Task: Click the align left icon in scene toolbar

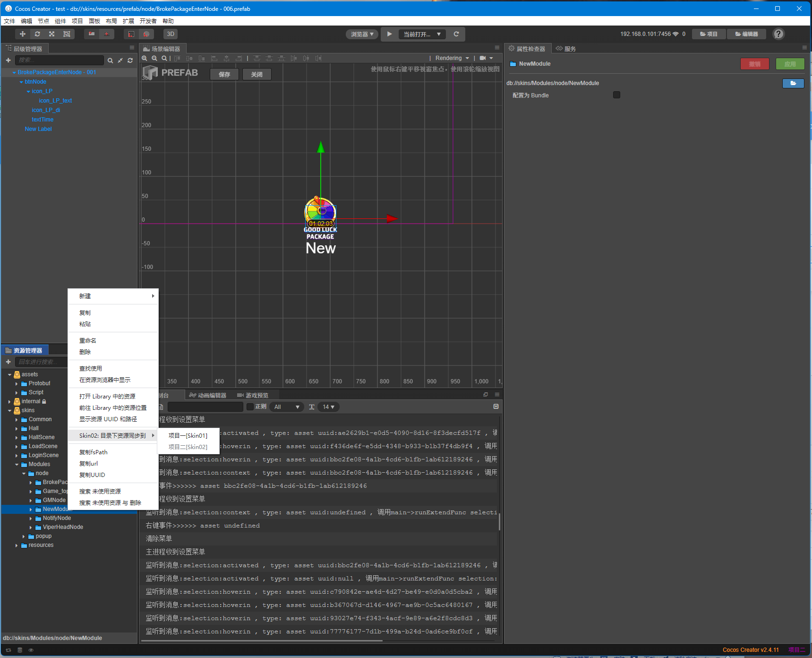Action: [214, 58]
